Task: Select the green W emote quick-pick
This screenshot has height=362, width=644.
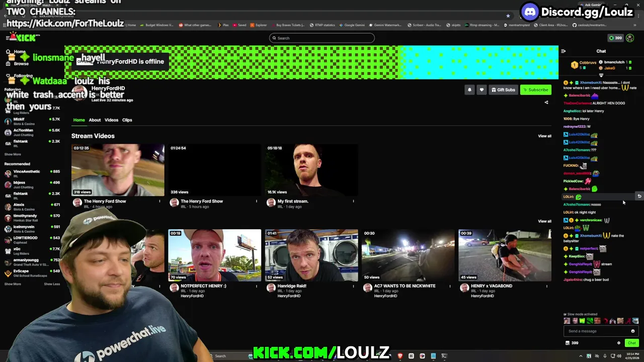Action: point(582,321)
